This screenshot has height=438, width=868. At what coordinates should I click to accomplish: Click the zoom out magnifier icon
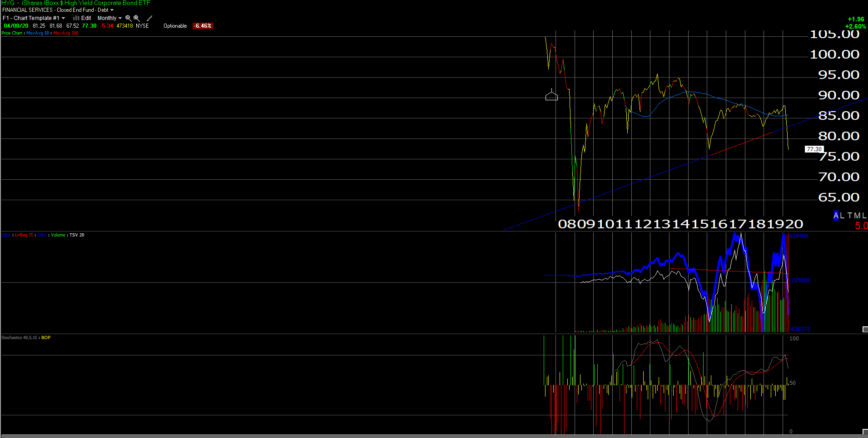coord(136,18)
